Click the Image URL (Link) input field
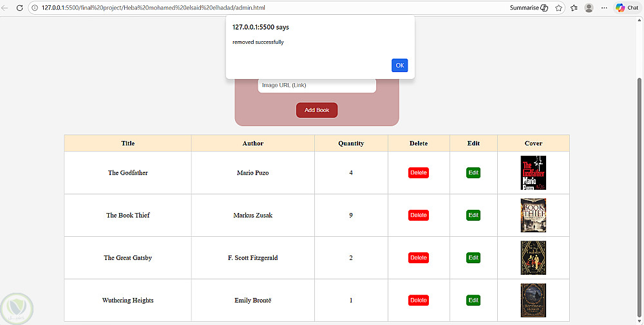The image size is (644, 325). 317,86
